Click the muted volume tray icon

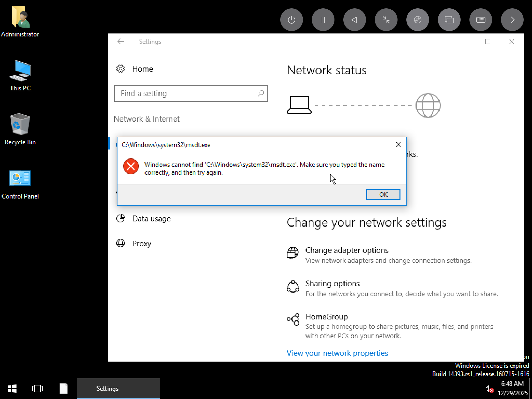click(x=489, y=389)
